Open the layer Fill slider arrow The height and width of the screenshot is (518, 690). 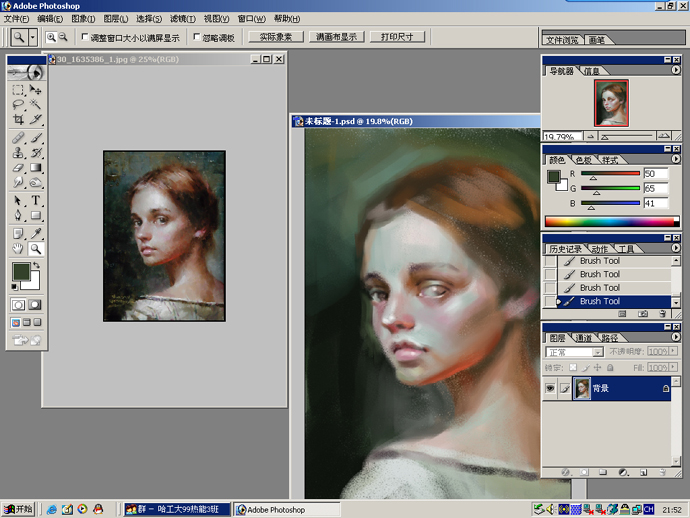click(673, 367)
